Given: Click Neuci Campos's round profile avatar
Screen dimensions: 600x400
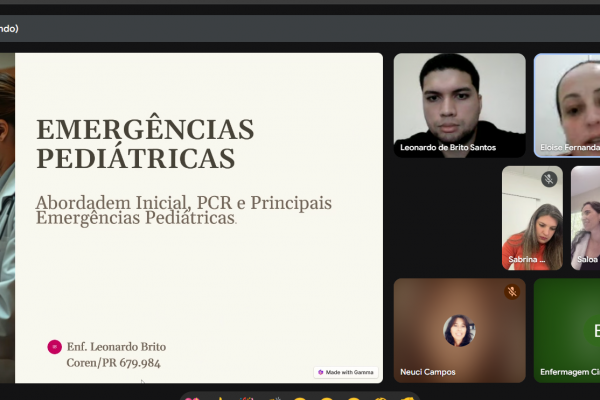Looking at the screenshot, I should [x=459, y=330].
